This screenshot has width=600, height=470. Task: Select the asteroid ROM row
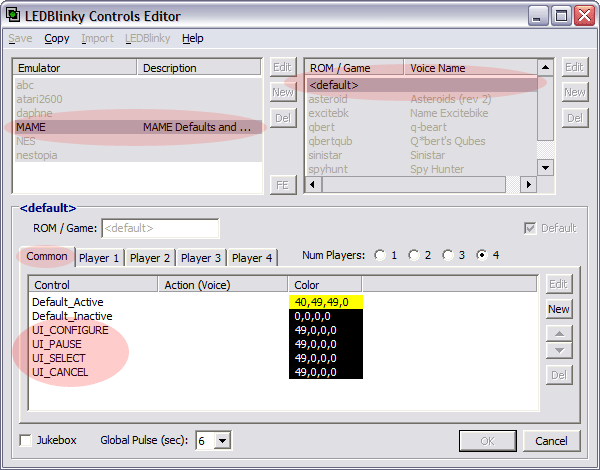coord(421,99)
